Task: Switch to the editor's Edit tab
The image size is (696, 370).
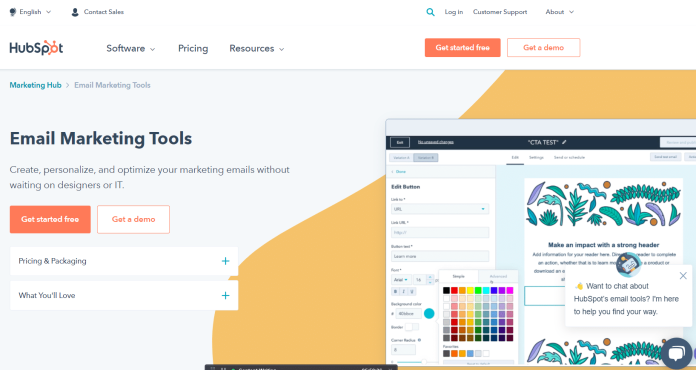Action: pos(515,157)
